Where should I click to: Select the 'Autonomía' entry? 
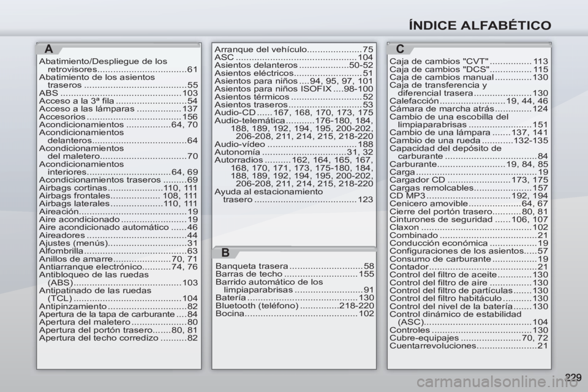pos(293,152)
